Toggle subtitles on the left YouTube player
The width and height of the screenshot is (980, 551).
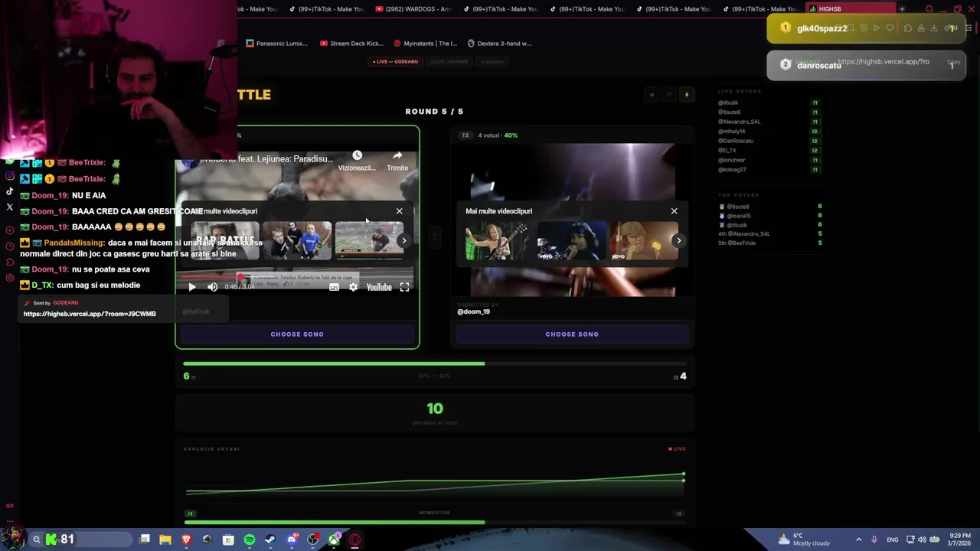tap(334, 287)
